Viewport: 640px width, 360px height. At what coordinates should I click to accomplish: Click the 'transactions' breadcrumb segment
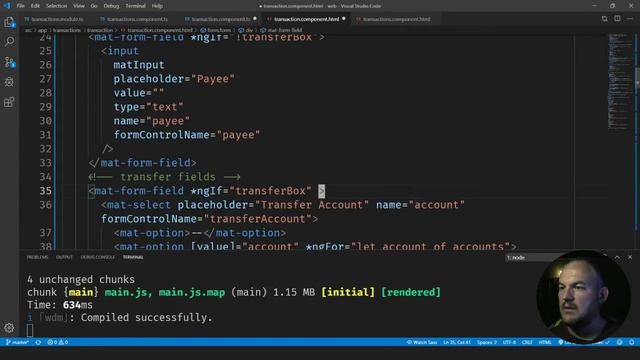pos(67,30)
